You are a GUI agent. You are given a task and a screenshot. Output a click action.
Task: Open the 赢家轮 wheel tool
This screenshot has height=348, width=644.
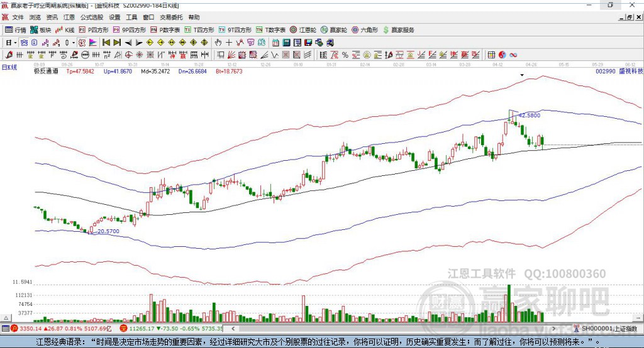pyautogui.click(x=334, y=30)
